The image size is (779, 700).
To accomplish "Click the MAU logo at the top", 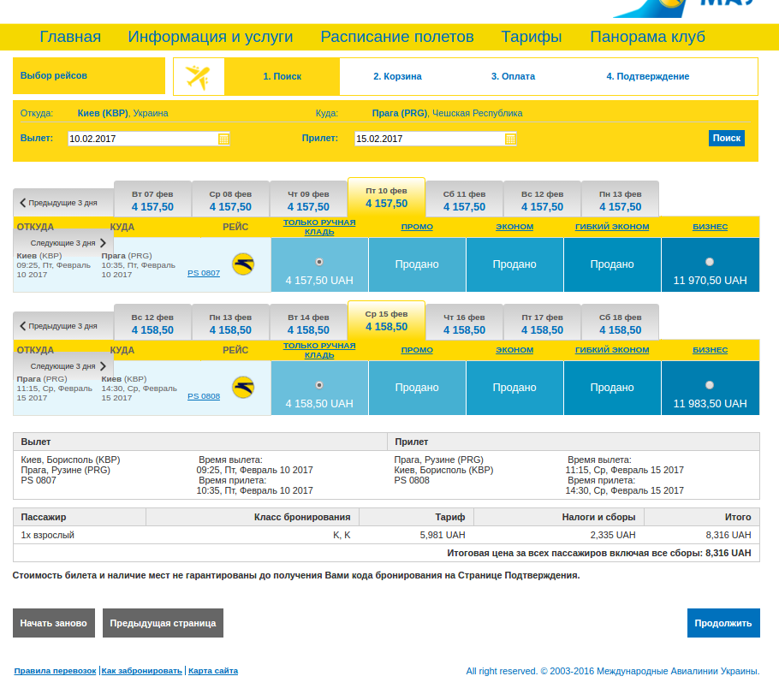I will pyautogui.click(x=686, y=8).
